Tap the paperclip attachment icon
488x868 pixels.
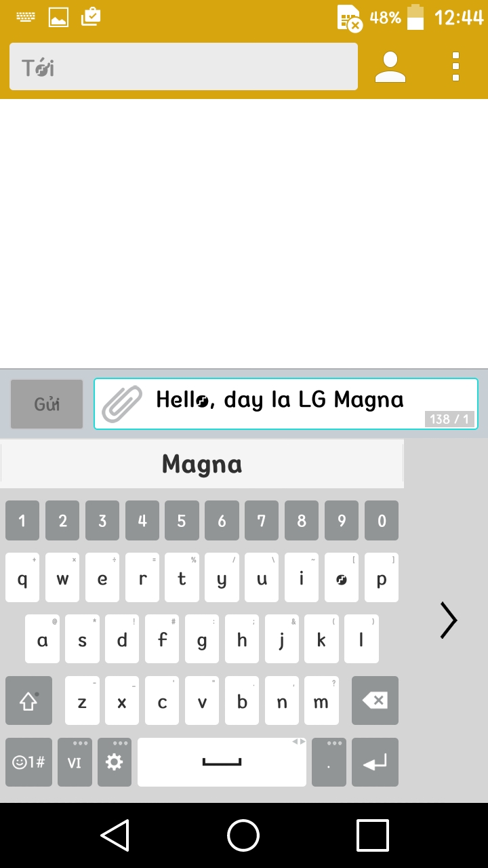(x=120, y=401)
